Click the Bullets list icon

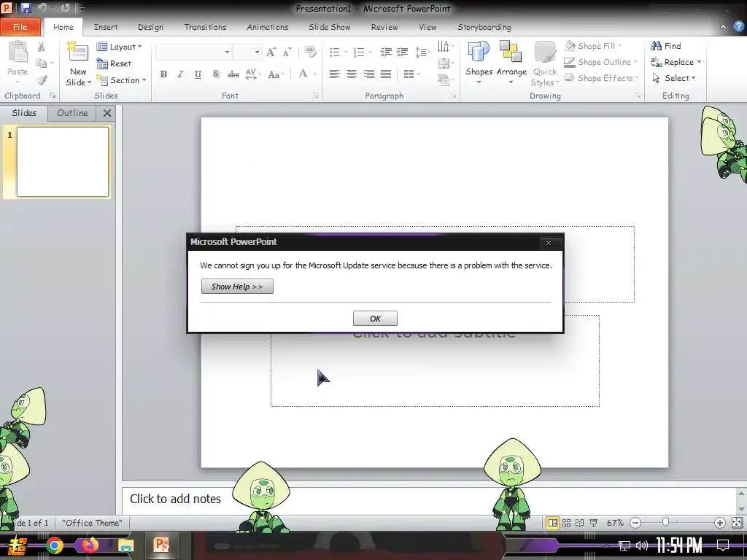(335, 52)
